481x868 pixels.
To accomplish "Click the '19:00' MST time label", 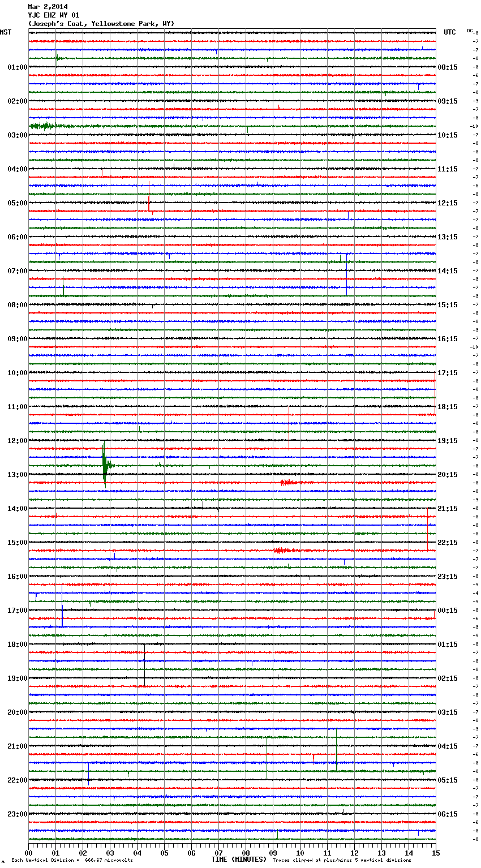I will [17, 678].
